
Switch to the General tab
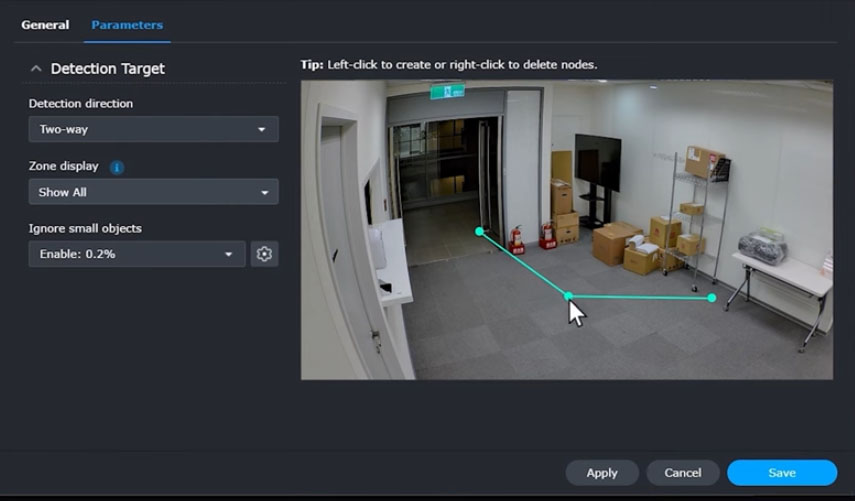(x=45, y=25)
